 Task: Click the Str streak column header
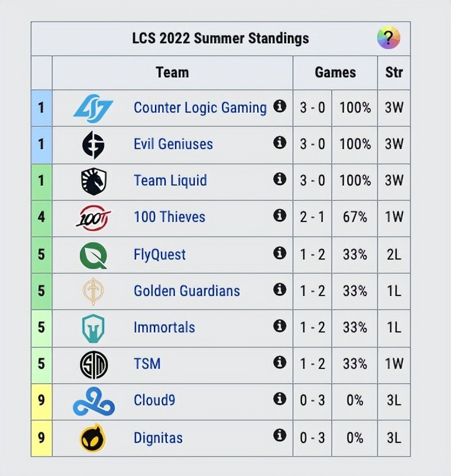click(394, 72)
